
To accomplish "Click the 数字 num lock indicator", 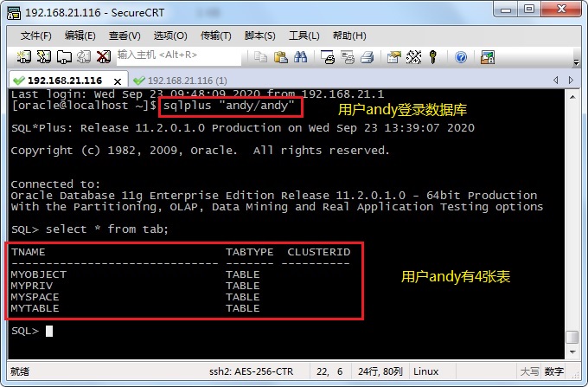I will (x=554, y=371).
